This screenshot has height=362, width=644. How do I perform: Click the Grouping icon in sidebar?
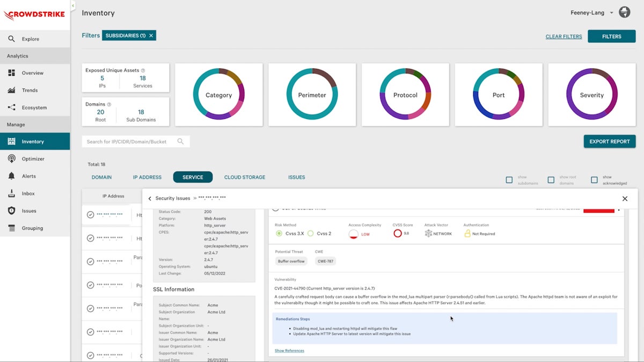[11, 228]
